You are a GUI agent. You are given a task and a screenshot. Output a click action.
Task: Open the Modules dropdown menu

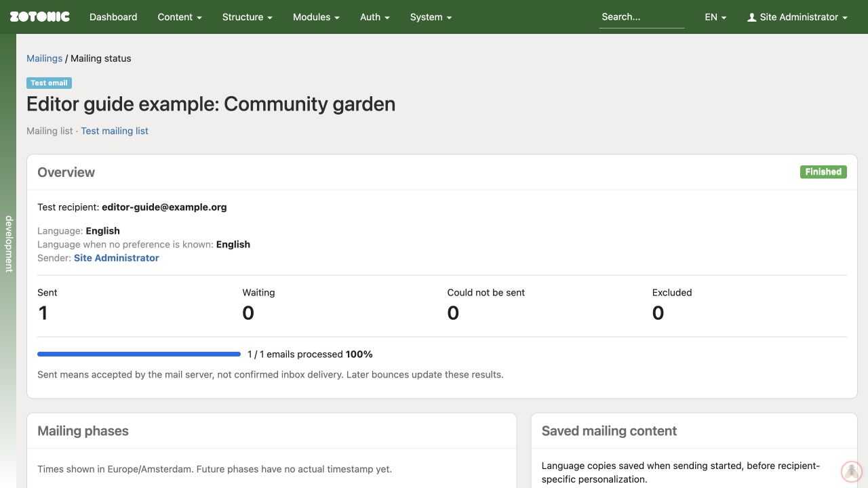316,17
